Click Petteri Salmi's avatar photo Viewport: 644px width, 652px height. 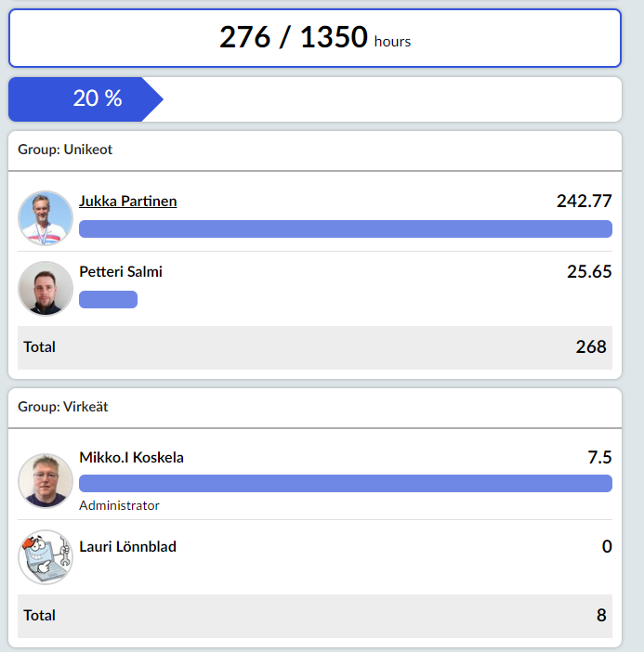coord(46,289)
